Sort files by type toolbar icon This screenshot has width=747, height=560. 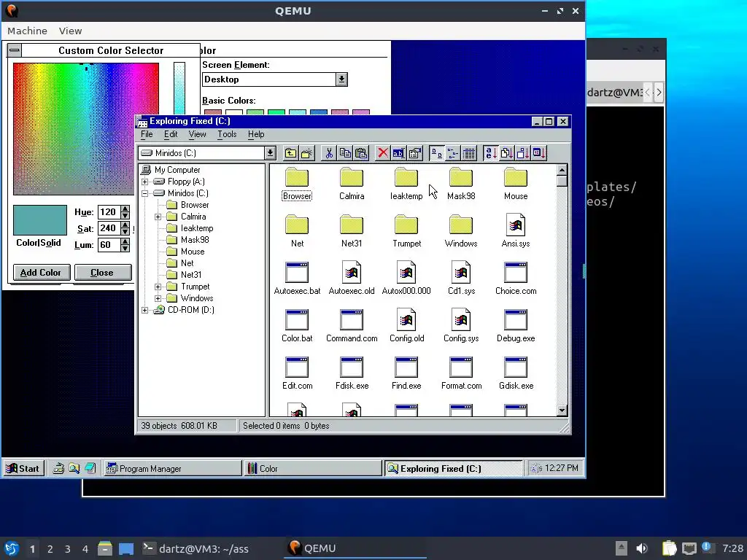506,153
